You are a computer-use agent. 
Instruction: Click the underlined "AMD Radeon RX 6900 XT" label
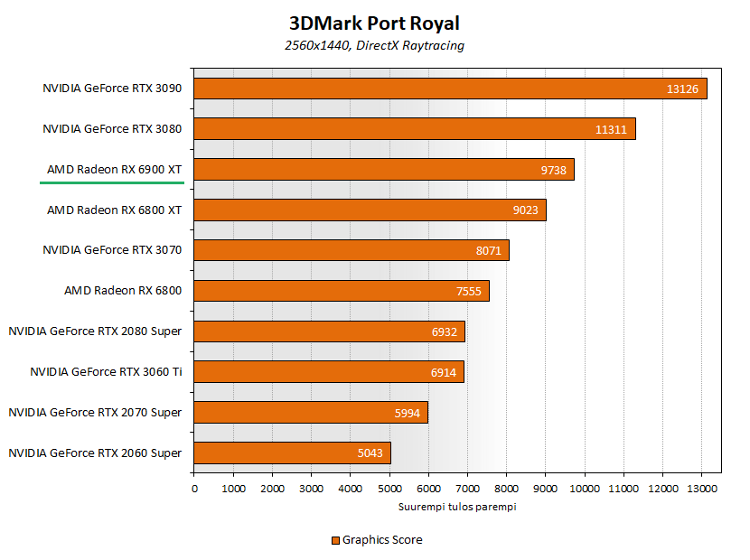(x=115, y=169)
